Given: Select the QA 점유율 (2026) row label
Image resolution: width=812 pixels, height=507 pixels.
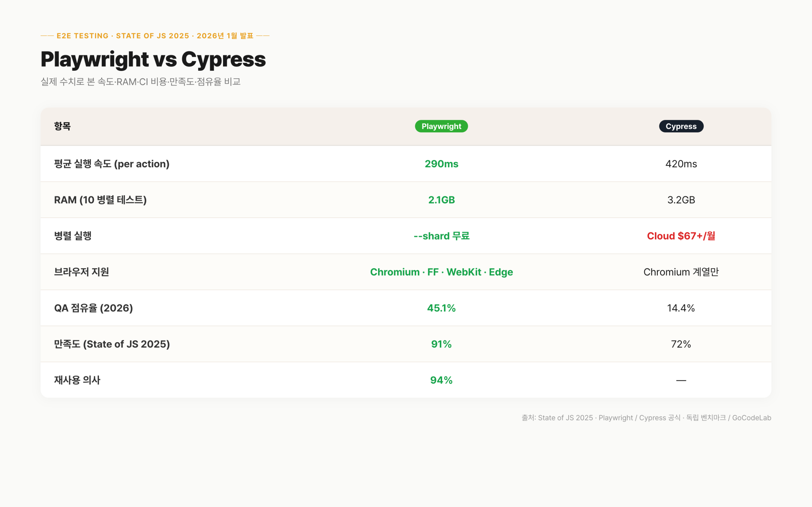Looking at the screenshot, I should click(x=94, y=308).
